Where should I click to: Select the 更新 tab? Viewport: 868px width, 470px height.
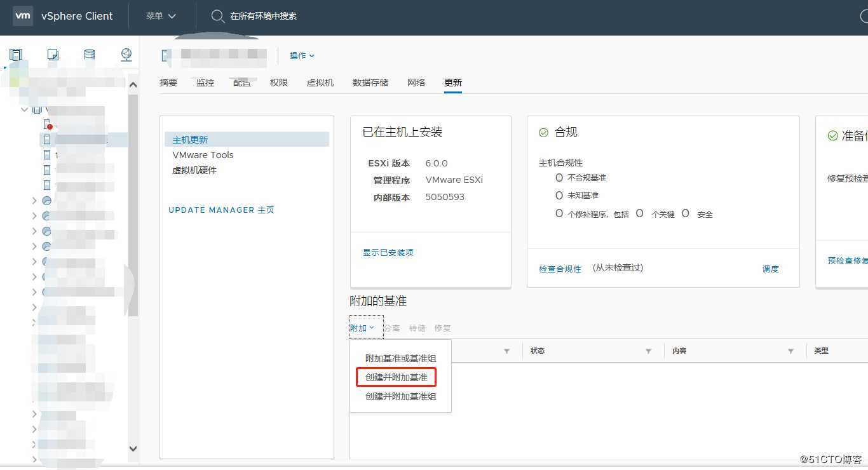453,83
